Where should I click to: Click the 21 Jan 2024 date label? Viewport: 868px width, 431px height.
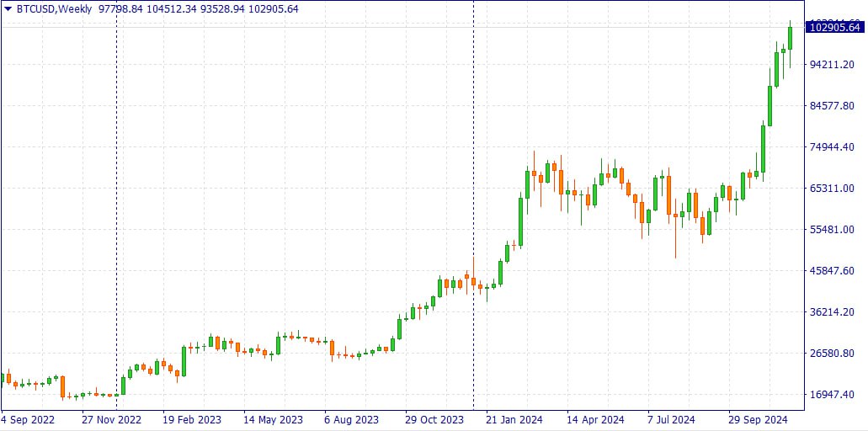[515, 419]
